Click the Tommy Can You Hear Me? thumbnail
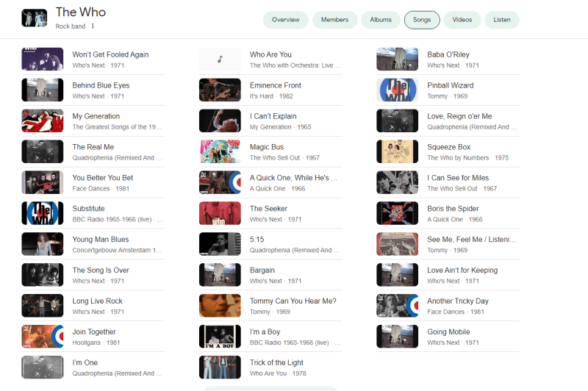Image resolution: width=588 pixels, height=391 pixels. point(220,306)
